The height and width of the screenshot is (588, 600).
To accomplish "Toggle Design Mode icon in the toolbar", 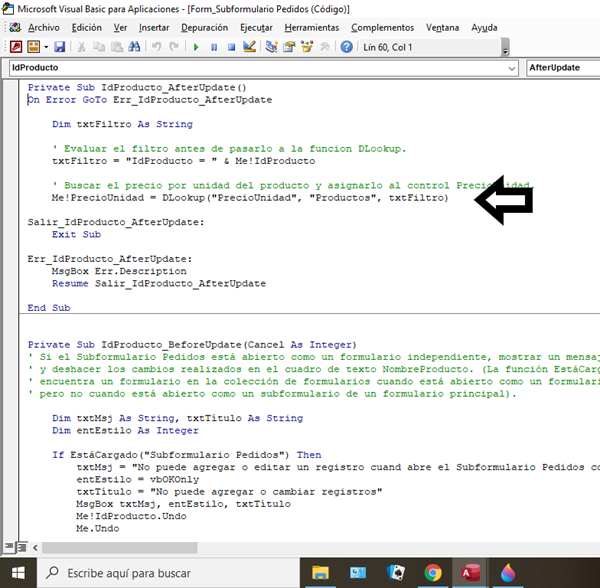I will point(249,47).
